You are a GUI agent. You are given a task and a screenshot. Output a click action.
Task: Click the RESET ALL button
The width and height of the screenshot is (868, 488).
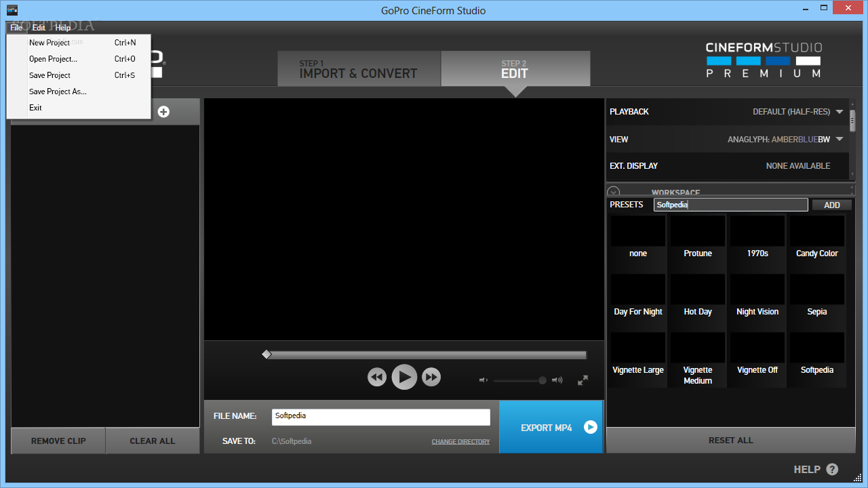(x=731, y=441)
